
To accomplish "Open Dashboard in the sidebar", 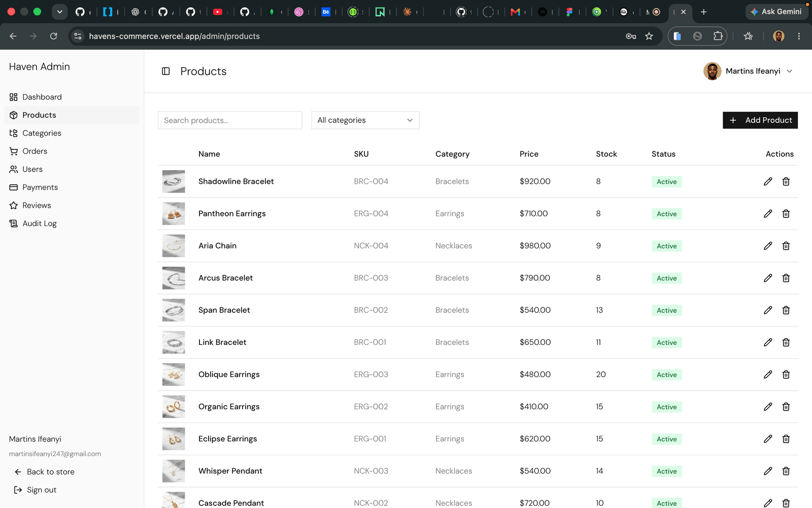I will tap(72, 97).
